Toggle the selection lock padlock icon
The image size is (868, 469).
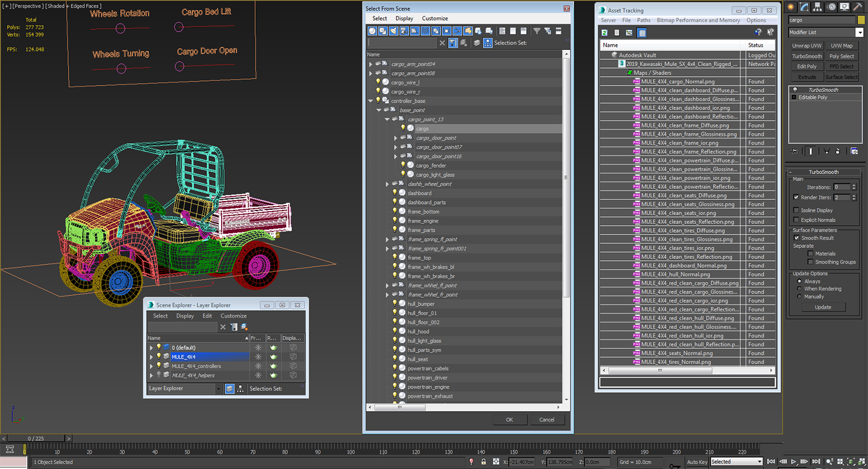click(x=483, y=462)
